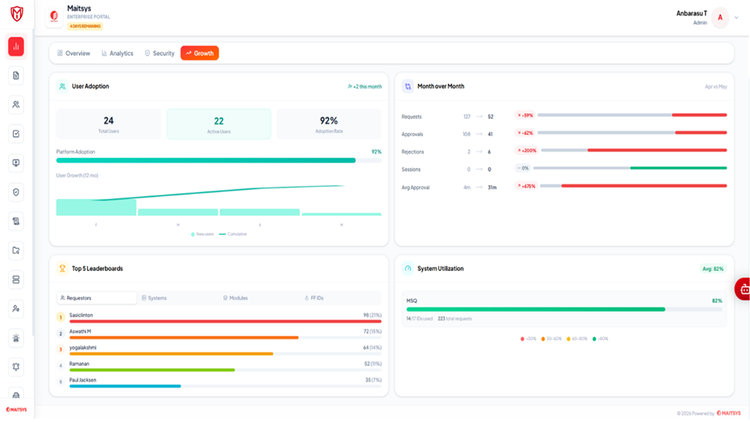
Task: Click the Avg: 82% badge
Action: pyautogui.click(x=713, y=269)
